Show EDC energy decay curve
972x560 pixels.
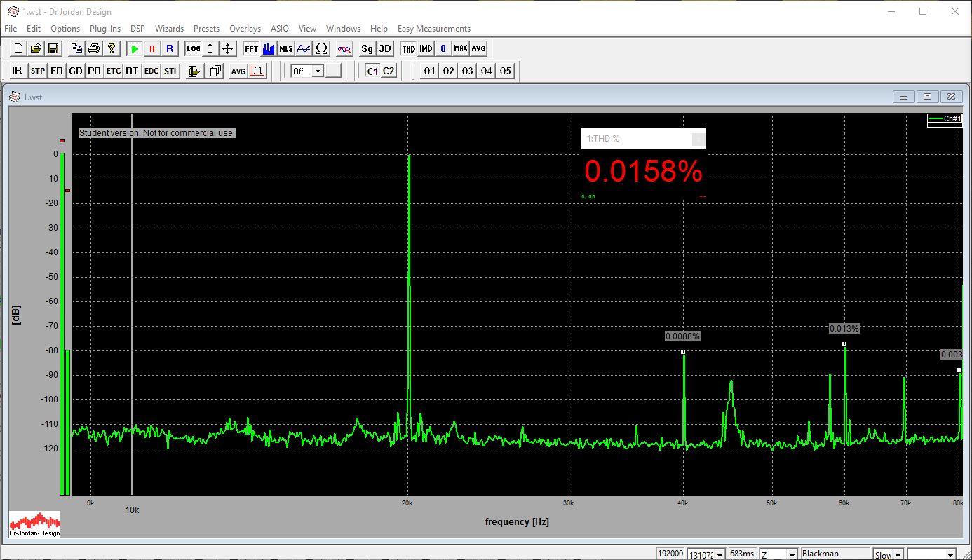(151, 71)
